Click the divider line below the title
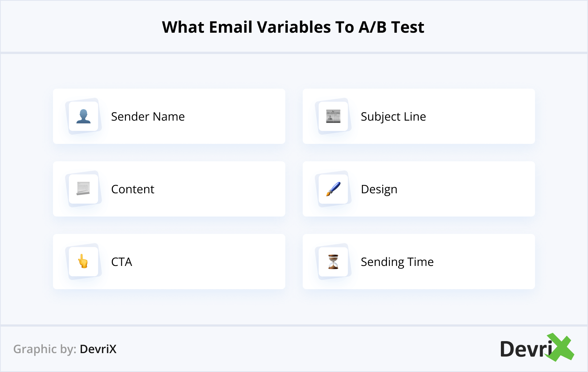The height and width of the screenshot is (372, 588). pos(294,53)
